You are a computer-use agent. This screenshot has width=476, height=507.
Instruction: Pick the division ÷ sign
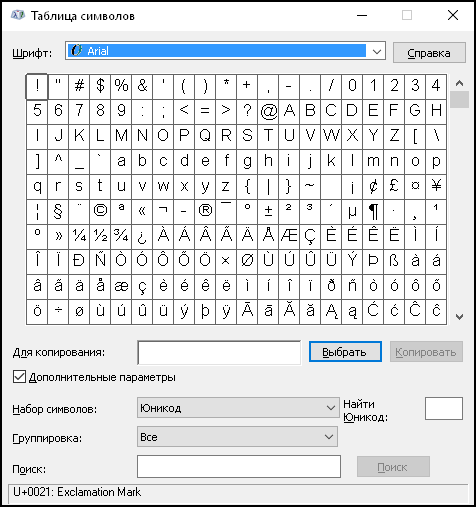coord(58,312)
